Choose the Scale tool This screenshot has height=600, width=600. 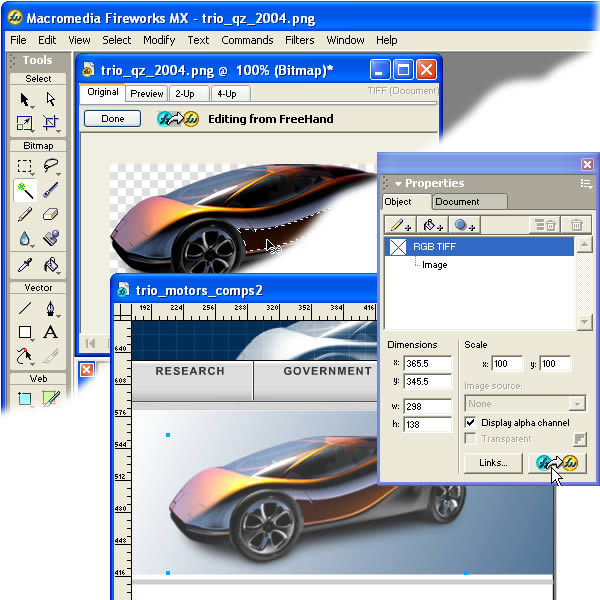pyautogui.click(x=25, y=124)
